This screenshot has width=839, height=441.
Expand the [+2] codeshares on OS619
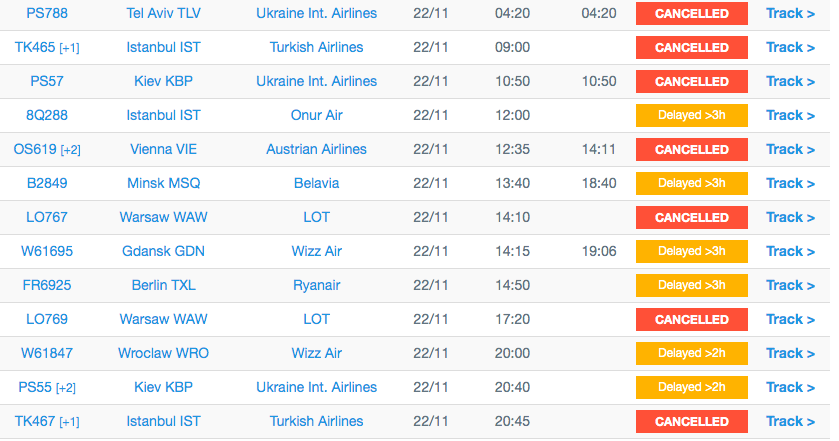pyautogui.click(x=71, y=150)
